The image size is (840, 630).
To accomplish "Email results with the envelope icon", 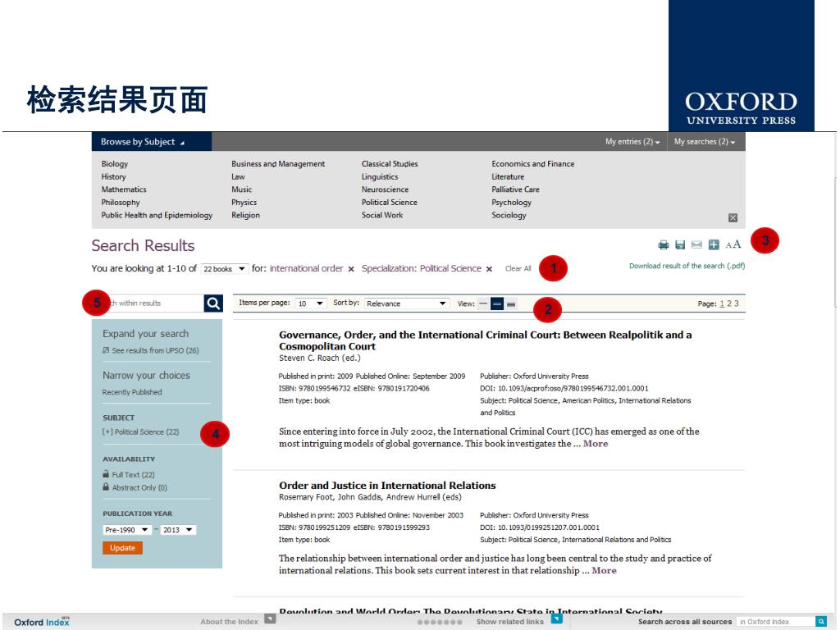I will click(x=696, y=244).
